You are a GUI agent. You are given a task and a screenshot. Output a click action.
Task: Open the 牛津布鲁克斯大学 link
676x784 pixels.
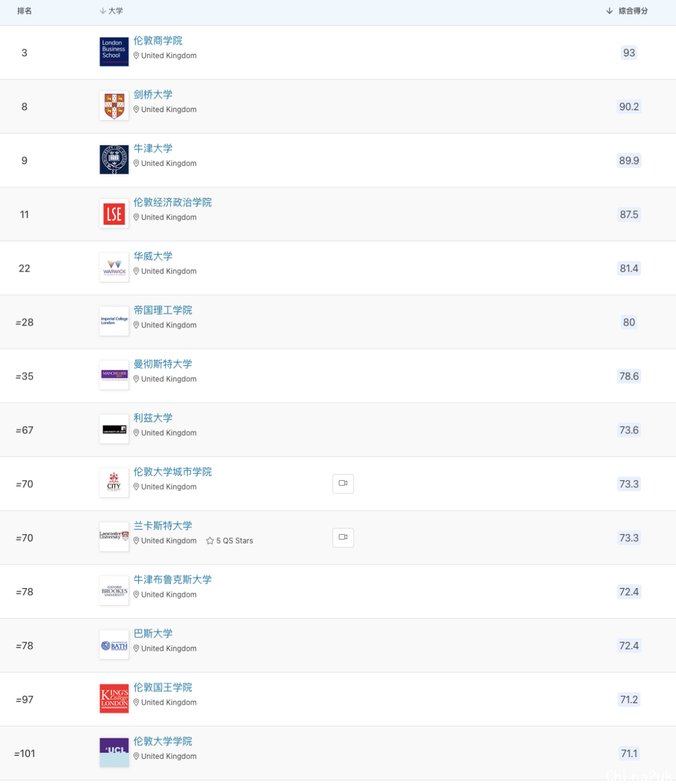click(173, 579)
